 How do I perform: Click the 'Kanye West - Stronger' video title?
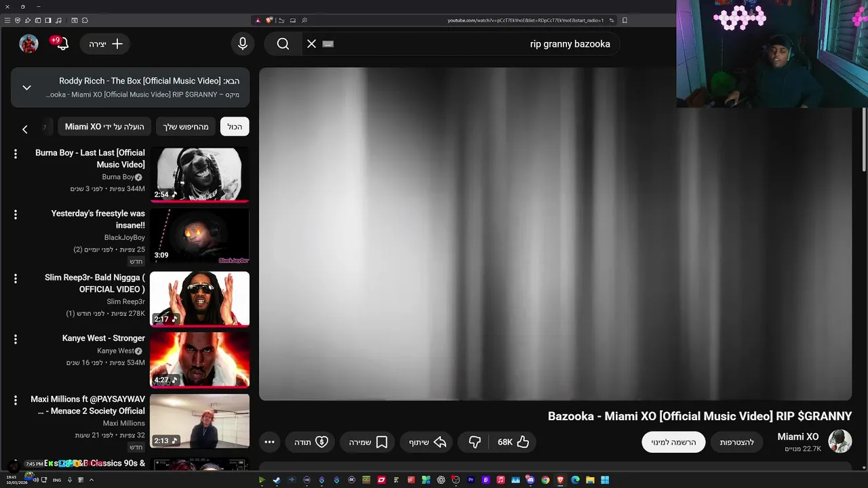104,338
